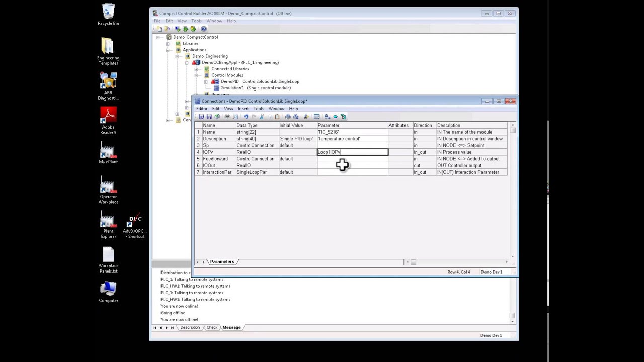Click the horizontal scrollbar thumb in Connections editor
Viewport: 644px width, 362px height.
tap(413, 262)
